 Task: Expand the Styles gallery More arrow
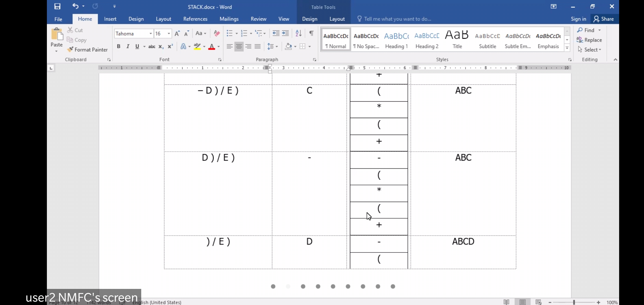tap(567, 48)
